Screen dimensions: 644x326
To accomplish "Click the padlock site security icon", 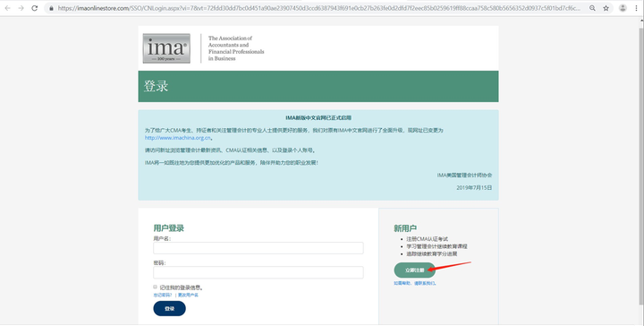I will (x=51, y=8).
